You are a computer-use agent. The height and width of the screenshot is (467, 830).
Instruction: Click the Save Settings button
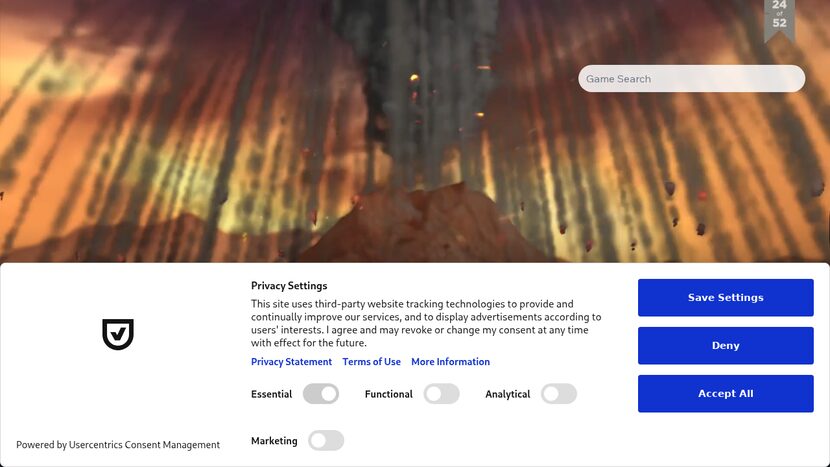tap(725, 298)
